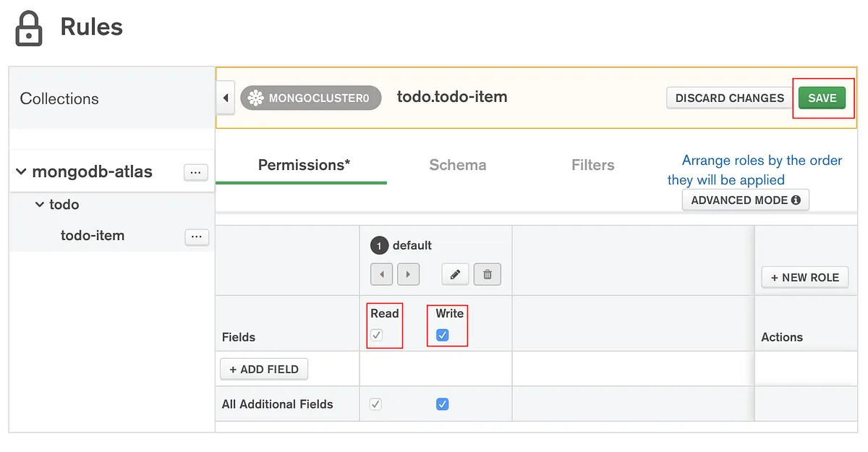The height and width of the screenshot is (452, 868).
Task: Switch to the Schema tab
Action: [457, 165]
